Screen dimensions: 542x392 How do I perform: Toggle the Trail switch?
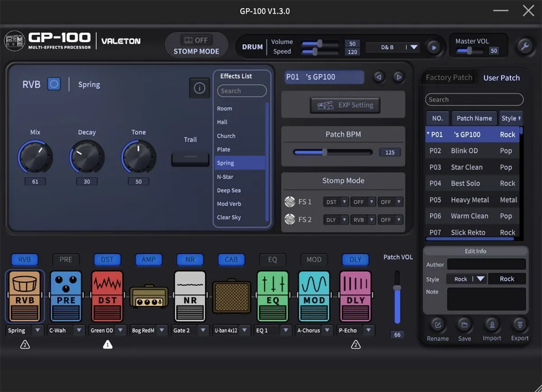190,159
